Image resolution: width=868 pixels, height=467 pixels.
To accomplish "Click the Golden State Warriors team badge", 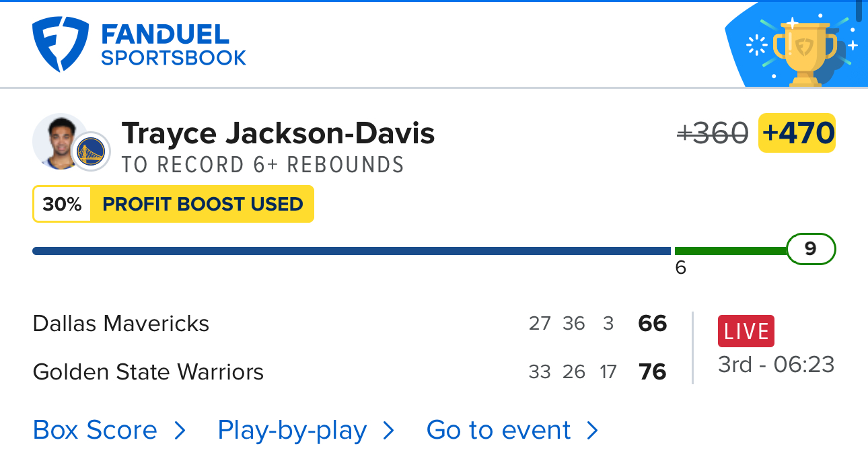I will [91, 151].
